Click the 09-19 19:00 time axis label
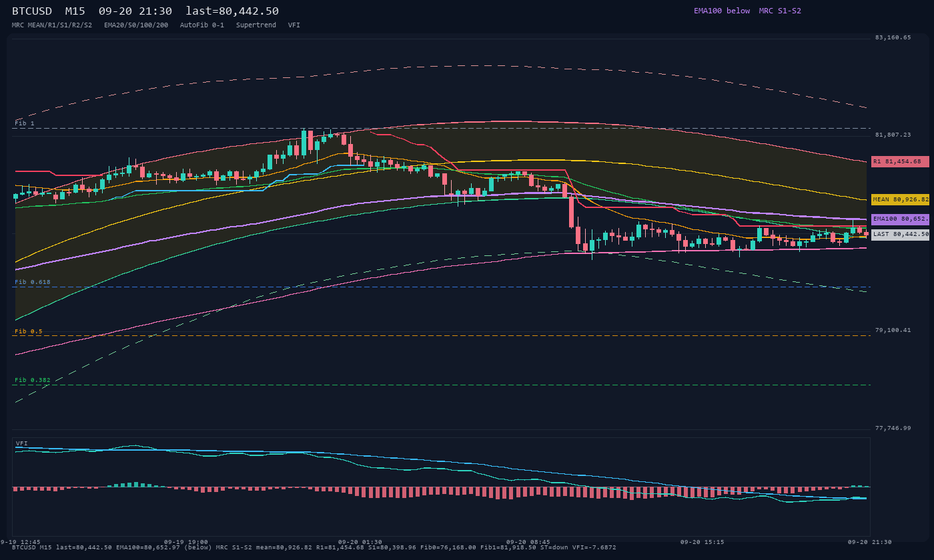Image resolution: width=934 pixels, height=560 pixels. 186,542
